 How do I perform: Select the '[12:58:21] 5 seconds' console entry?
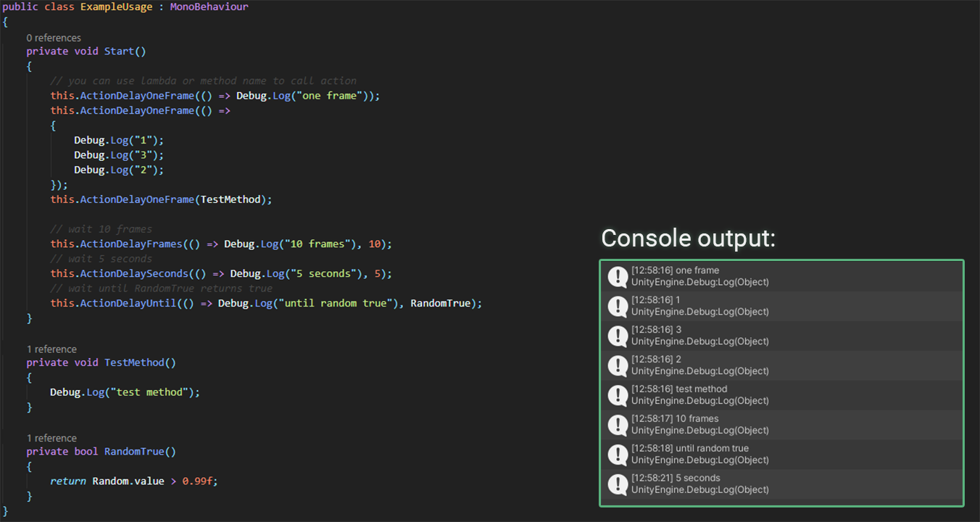tap(782, 485)
